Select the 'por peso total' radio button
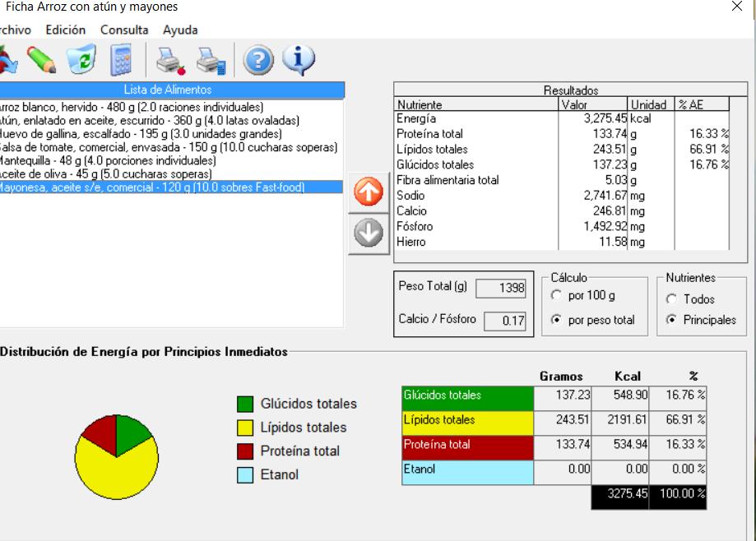The width and height of the screenshot is (756, 541). pos(555,320)
